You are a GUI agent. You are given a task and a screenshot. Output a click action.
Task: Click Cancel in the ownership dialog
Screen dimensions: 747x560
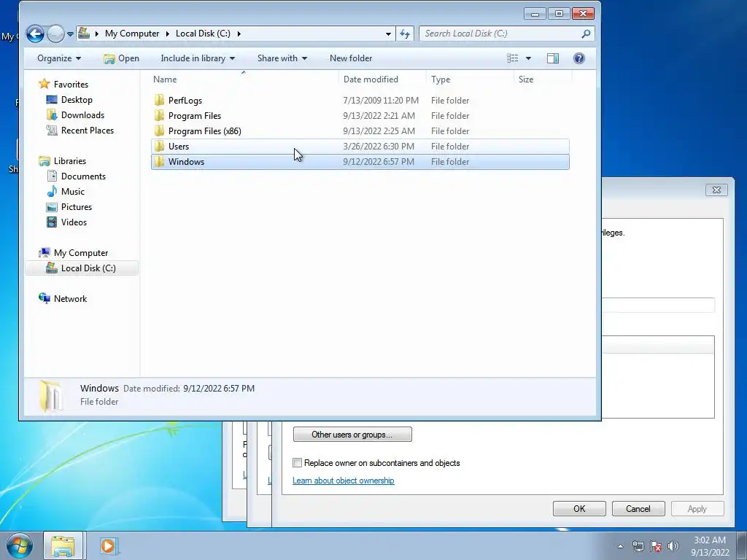coord(638,508)
